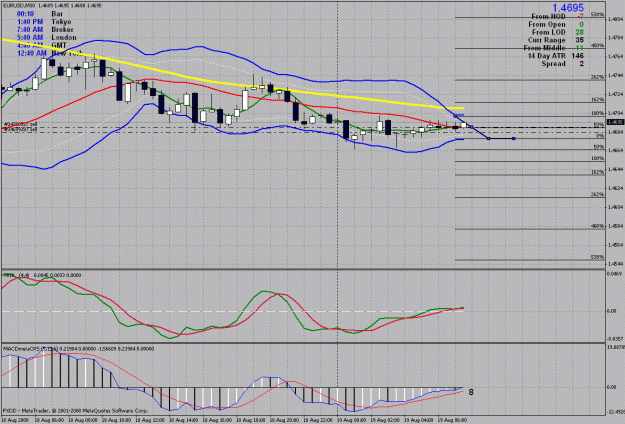This screenshot has height=424, width=625.
Task: Click the 'Broker' clock label
Action: tap(62, 30)
